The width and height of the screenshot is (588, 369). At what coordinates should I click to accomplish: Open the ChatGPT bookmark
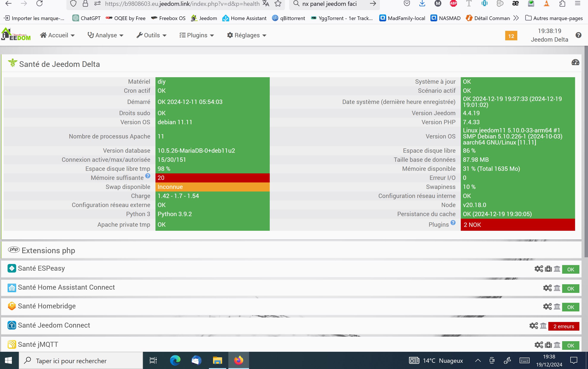[x=86, y=18]
